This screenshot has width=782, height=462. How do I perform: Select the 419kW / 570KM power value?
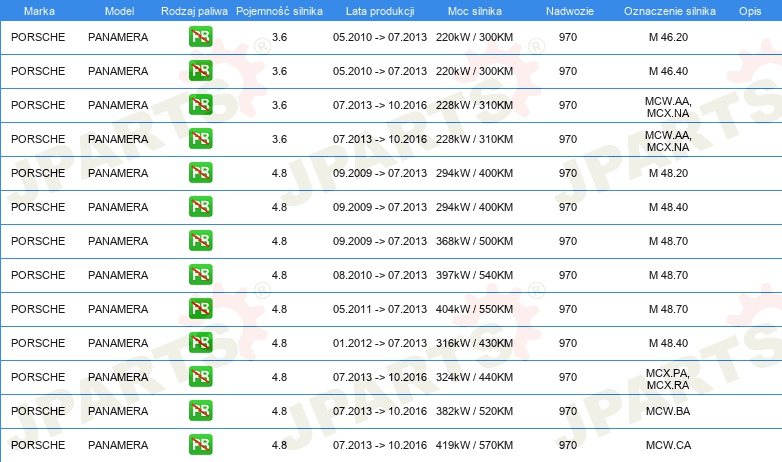[474, 445]
